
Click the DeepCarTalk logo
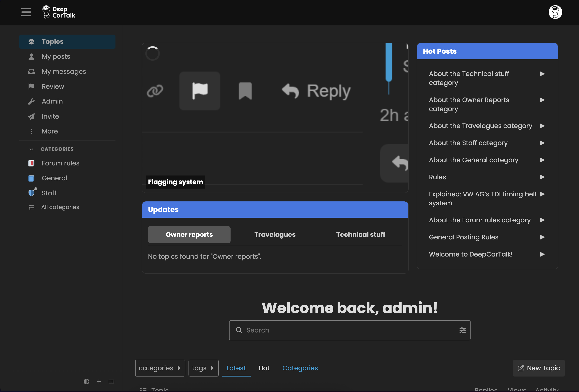point(59,12)
